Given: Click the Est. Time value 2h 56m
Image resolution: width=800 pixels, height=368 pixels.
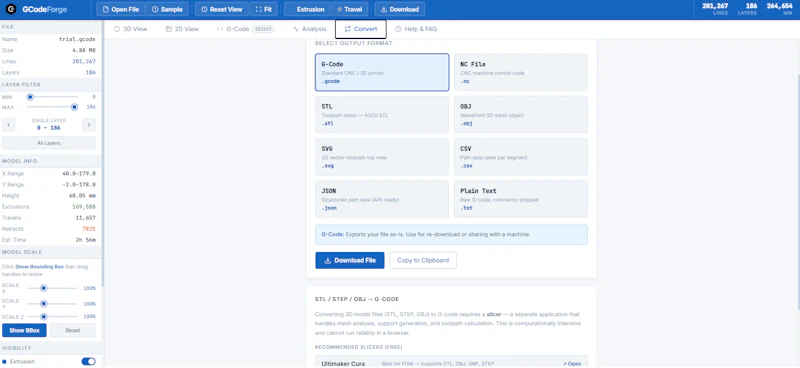Looking at the screenshot, I should pyautogui.click(x=86, y=240).
